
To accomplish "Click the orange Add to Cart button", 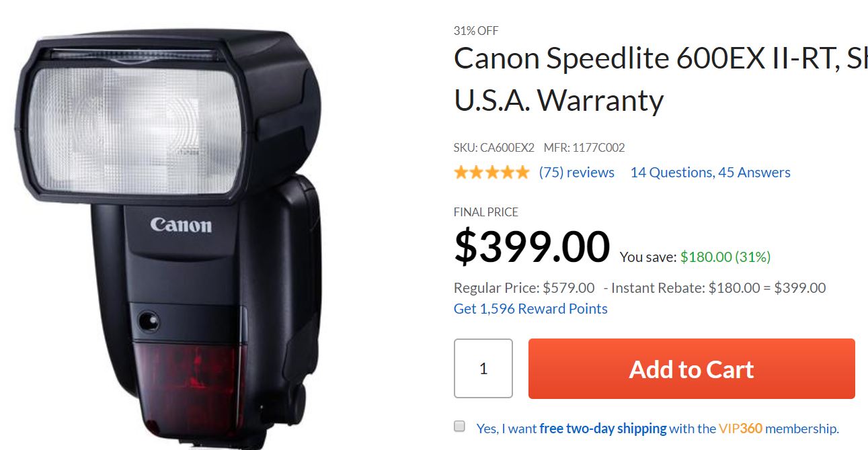I will (x=691, y=369).
